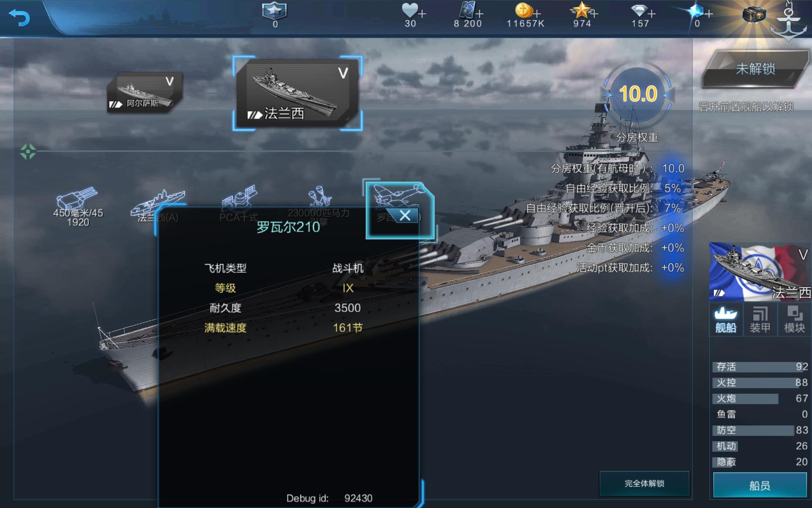Select the 阿尔萨斯 predecessor ship thumbnail

pyautogui.click(x=145, y=92)
